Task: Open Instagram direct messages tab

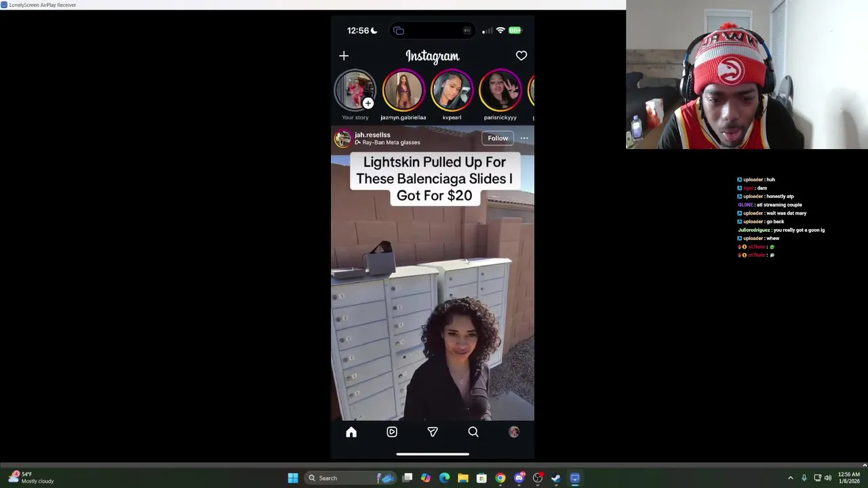Action: click(x=433, y=432)
